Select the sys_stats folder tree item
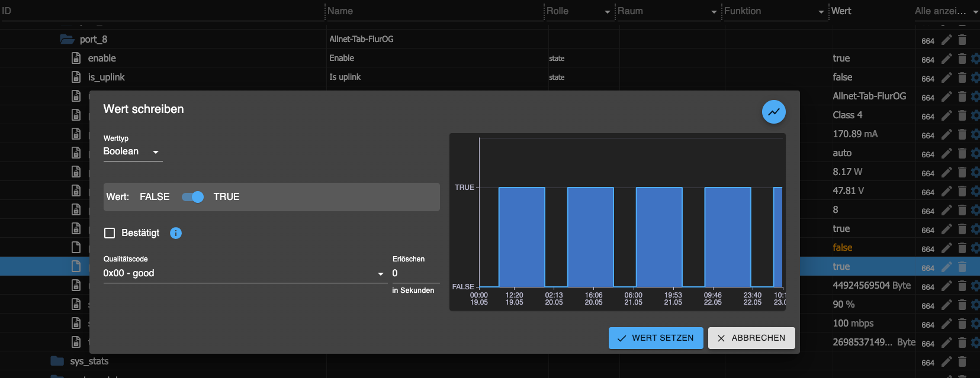The image size is (980, 378). pos(89,361)
